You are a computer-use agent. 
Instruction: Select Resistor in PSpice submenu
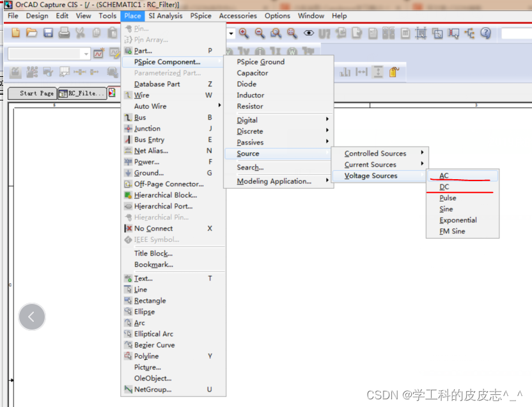pyautogui.click(x=278, y=106)
